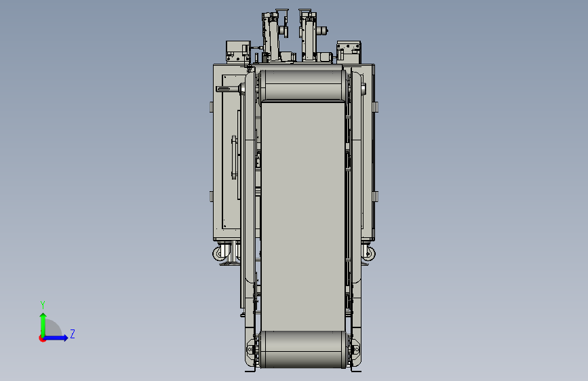Click the red X axis origin dot of the triad

(x=42, y=339)
